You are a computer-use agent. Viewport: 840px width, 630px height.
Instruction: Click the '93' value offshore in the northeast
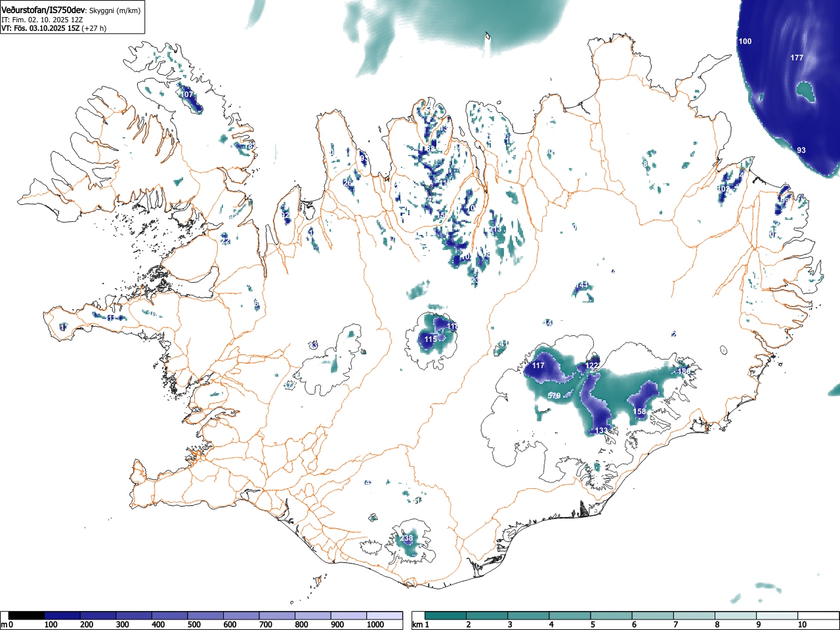[801, 150]
